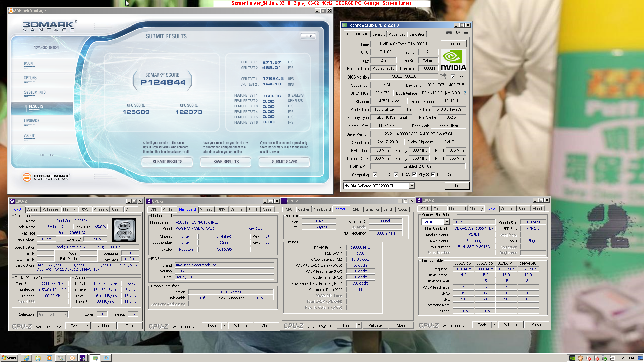This screenshot has width=644, height=362.
Task: Click the Lookup button in GPU-Z
Action: click(x=453, y=44)
